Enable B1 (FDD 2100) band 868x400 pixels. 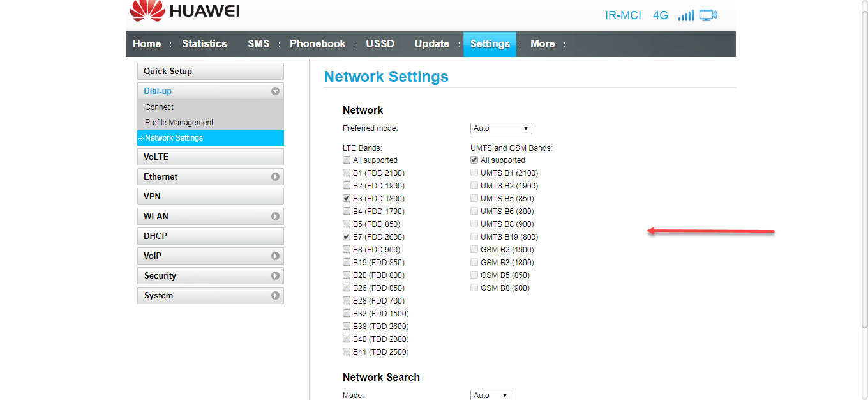click(x=347, y=173)
